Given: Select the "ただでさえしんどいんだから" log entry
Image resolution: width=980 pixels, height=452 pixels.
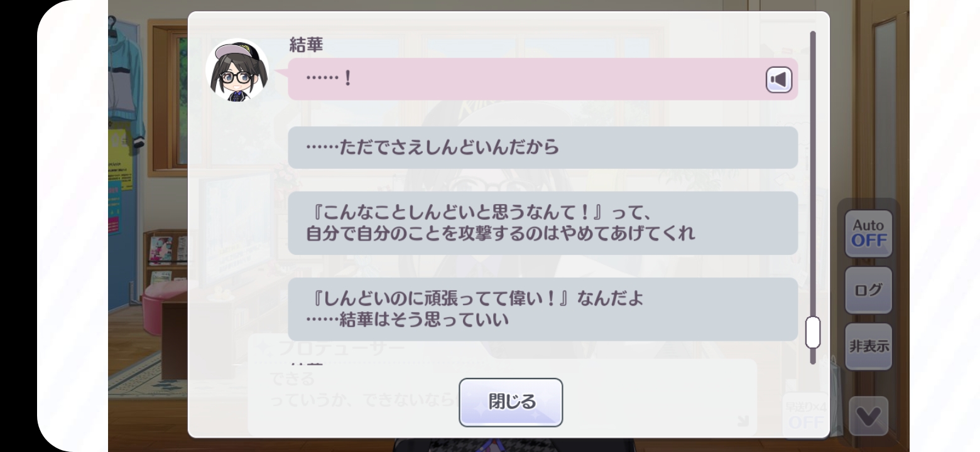Looking at the screenshot, I should tap(543, 148).
